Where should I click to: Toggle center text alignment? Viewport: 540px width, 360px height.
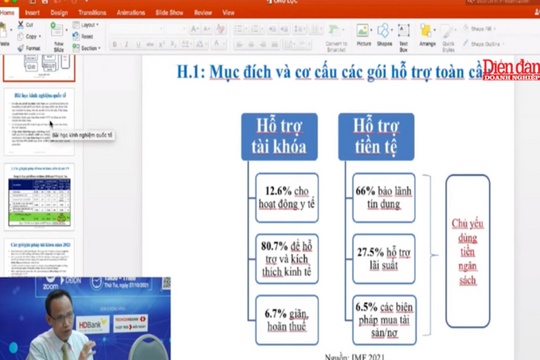coord(251,44)
